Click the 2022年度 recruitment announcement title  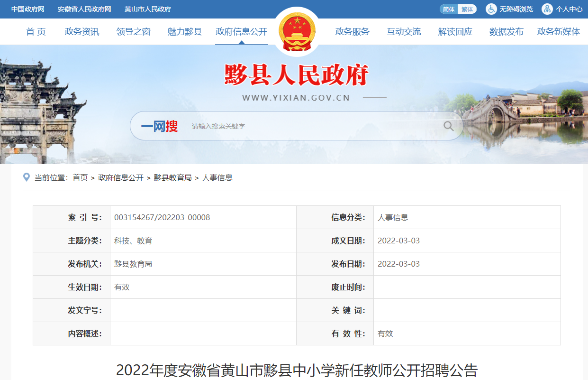point(297,370)
